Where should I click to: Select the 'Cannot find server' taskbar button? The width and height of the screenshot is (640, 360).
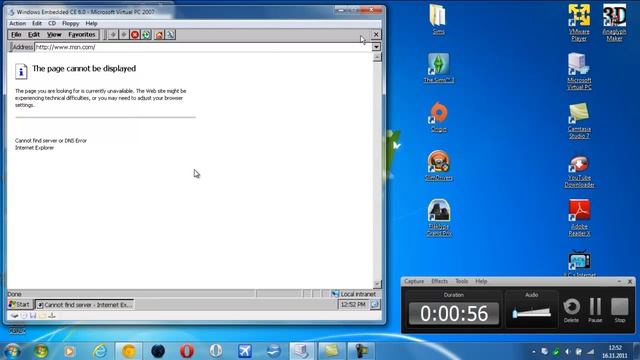tap(84, 304)
